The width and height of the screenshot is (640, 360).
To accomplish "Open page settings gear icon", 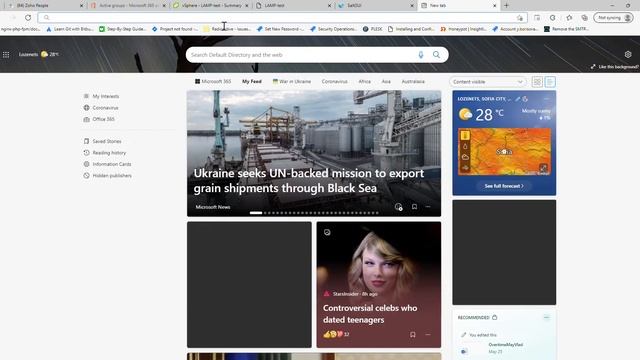I will click(x=628, y=54).
